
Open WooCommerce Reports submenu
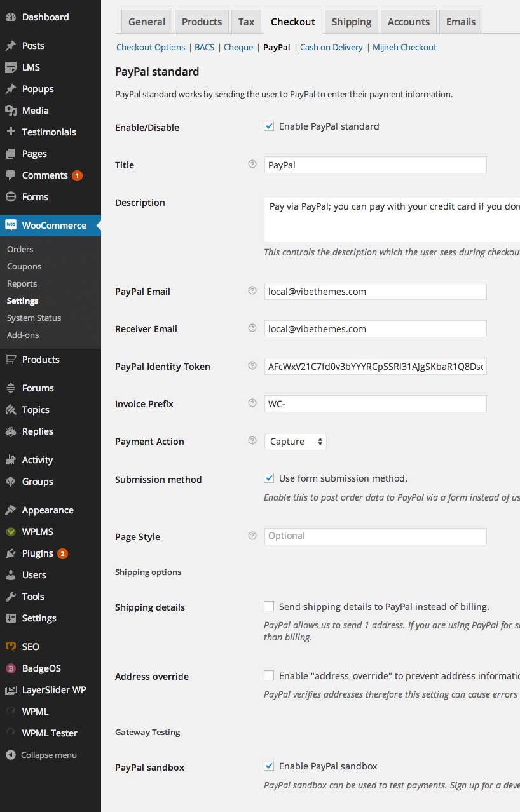click(22, 283)
